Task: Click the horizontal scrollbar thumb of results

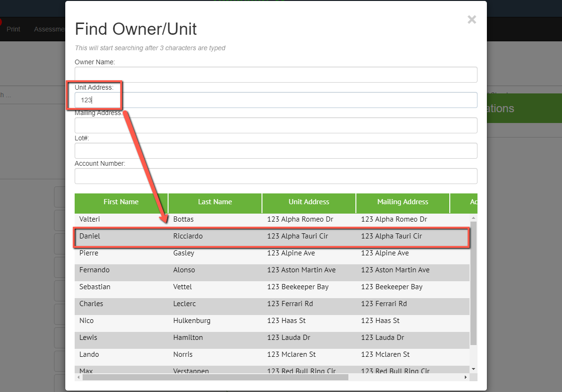Action: pyautogui.click(x=216, y=377)
